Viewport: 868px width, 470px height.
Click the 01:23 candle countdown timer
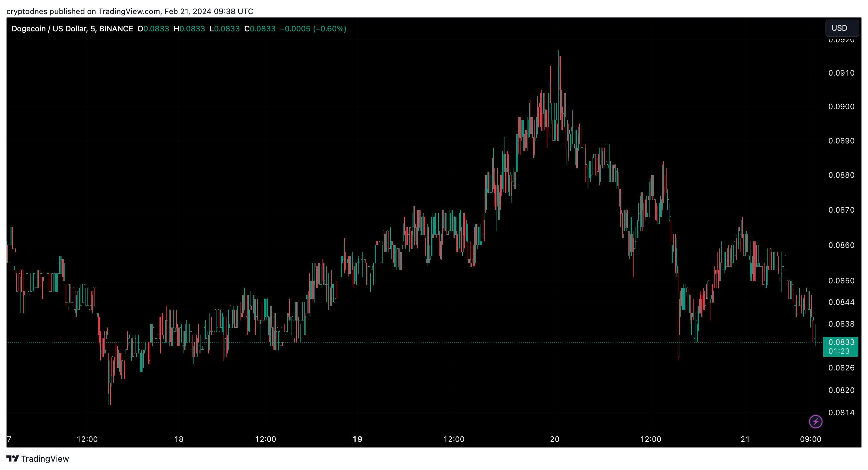[x=839, y=351]
